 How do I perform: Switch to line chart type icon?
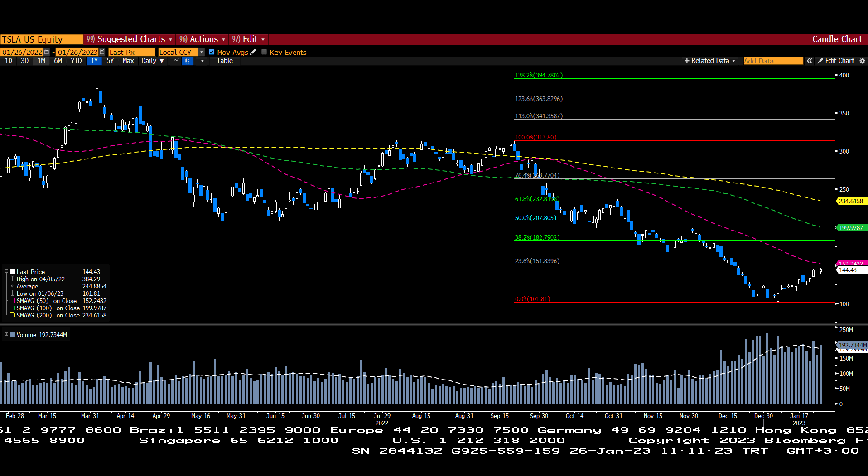click(x=176, y=61)
